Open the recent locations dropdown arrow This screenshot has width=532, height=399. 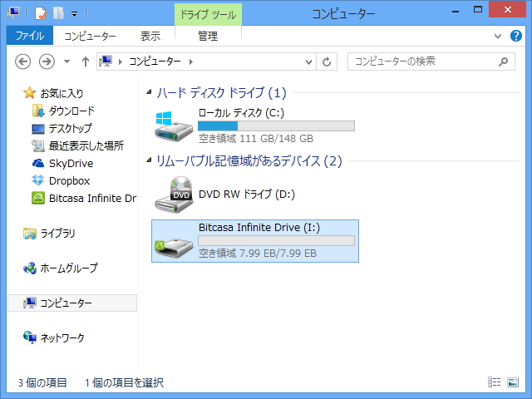coord(66,62)
